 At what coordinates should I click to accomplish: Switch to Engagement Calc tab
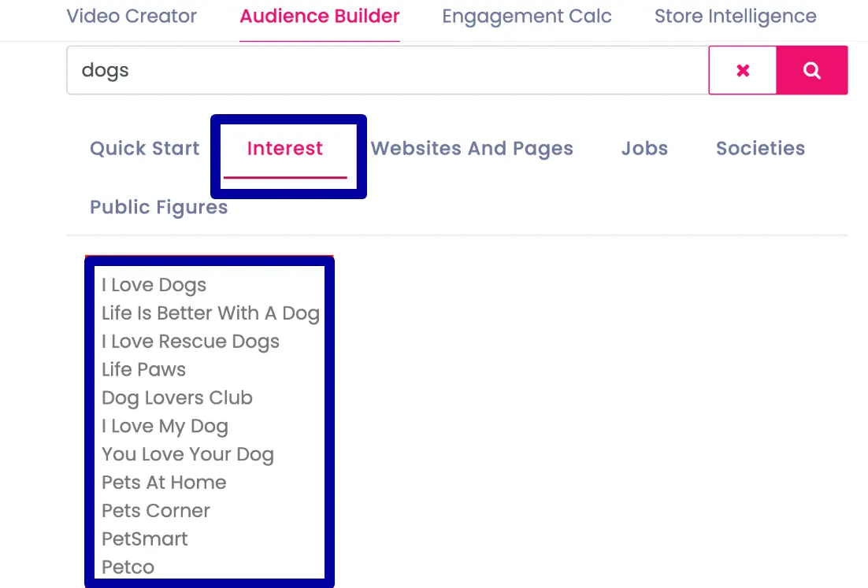526,17
